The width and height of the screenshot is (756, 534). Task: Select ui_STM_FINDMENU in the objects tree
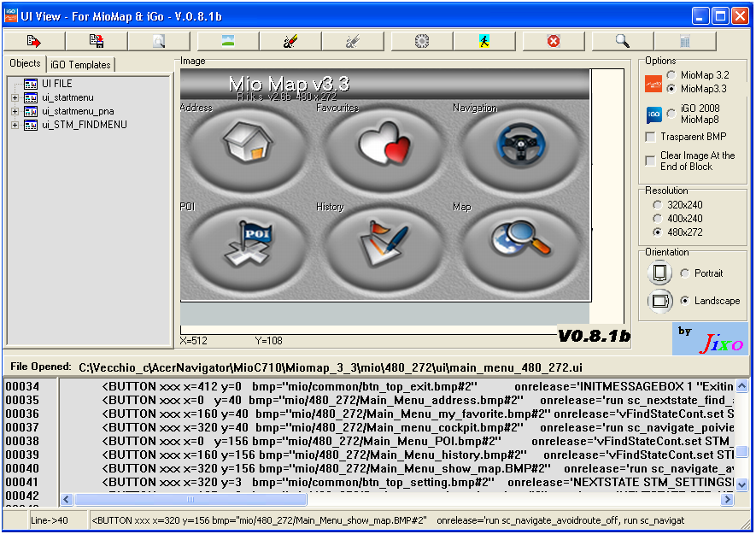[x=85, y=125]
